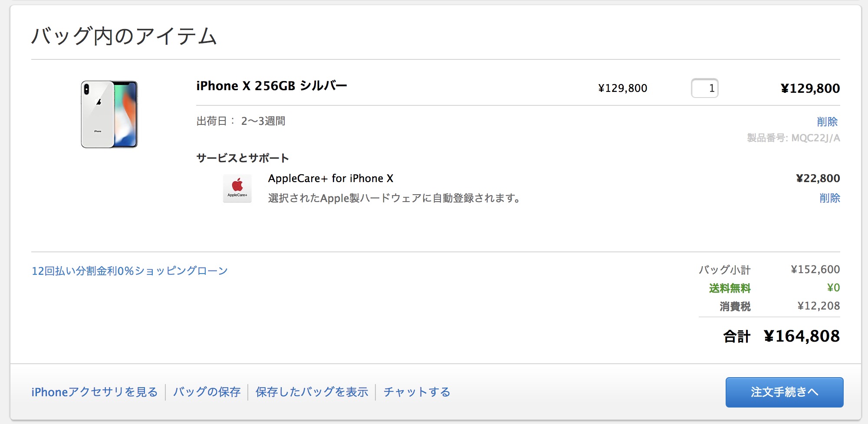Click the iPhone X silver product image

pos(109,114)
